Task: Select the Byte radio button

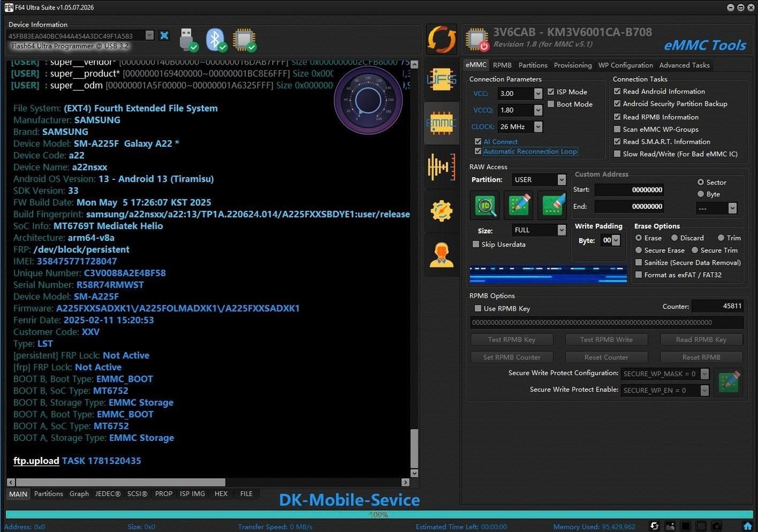Action: point(701,194)
